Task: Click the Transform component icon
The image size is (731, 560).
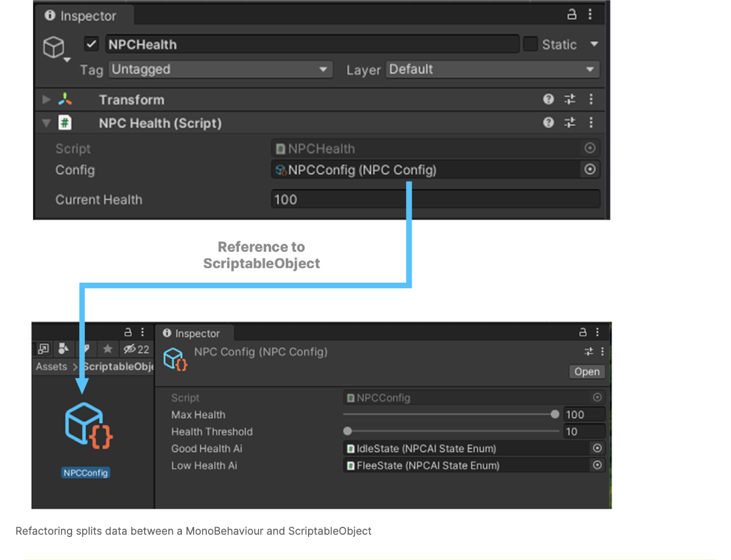Action: click(x=65, y=99)
